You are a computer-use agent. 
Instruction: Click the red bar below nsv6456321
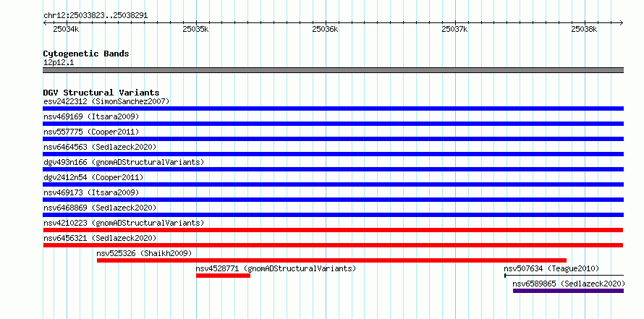333,245
